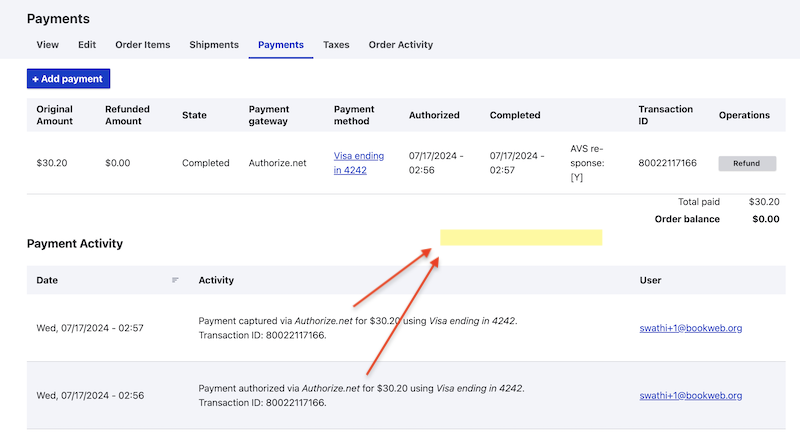This screenshot has width=800, height=440.
Task: Click the Add payment button
Action: (68, 79)
